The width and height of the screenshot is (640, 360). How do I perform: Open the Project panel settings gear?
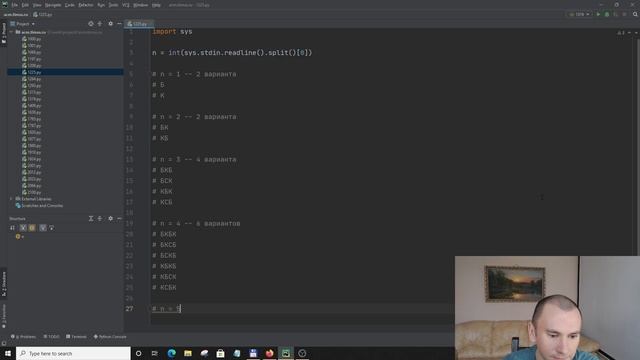click(110, 24)
